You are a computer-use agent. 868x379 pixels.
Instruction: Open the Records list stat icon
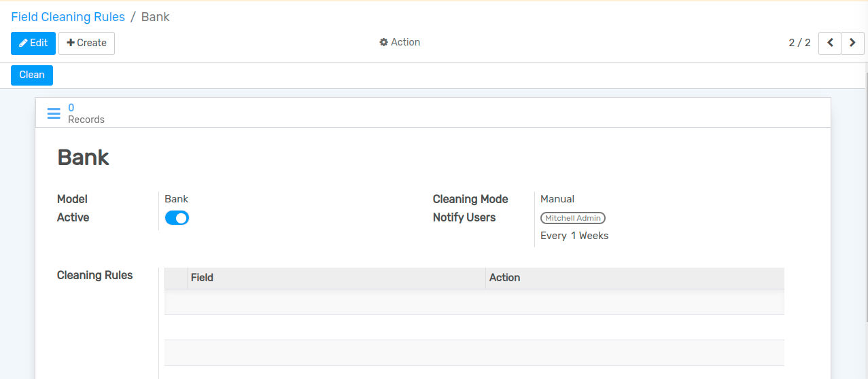click(x=54, y=113)
